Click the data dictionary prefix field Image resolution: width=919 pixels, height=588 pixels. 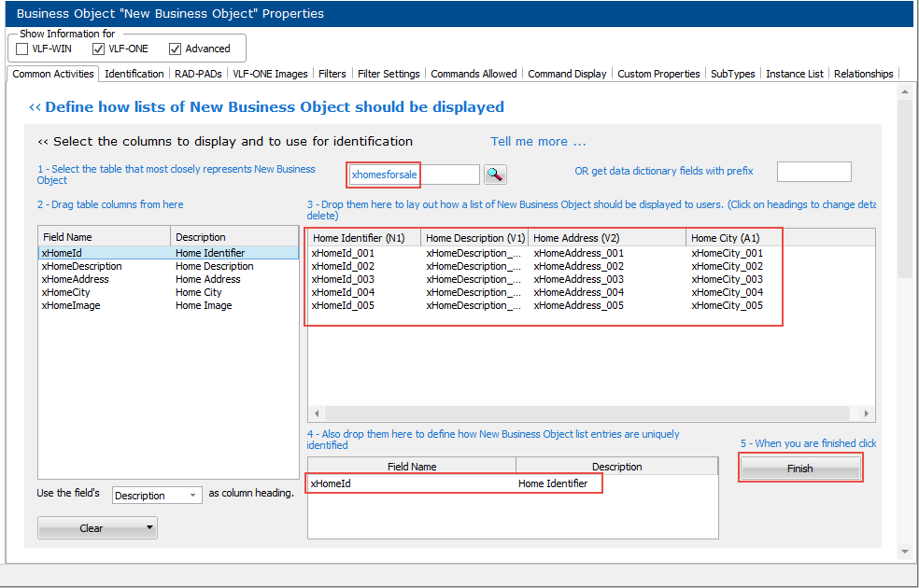[813, 172]
